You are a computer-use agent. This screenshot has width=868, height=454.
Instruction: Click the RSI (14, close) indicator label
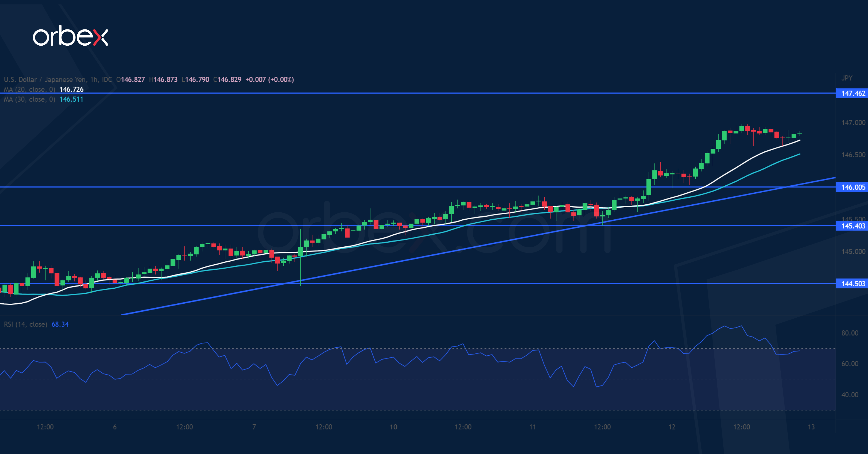click(26, 324)
